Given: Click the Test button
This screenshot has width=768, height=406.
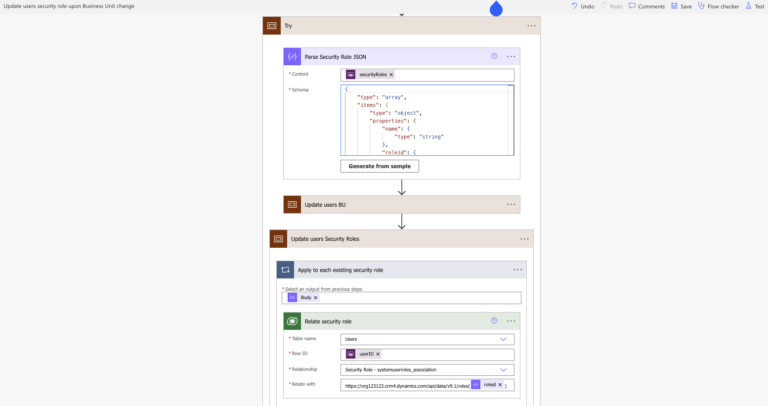Looking at the screenshot, I should pos(755,6).
